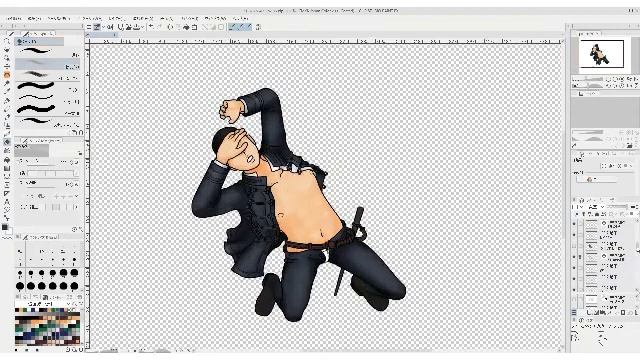
Task: Click the wrench icon at tool property bottom
Action: [80, 229]
